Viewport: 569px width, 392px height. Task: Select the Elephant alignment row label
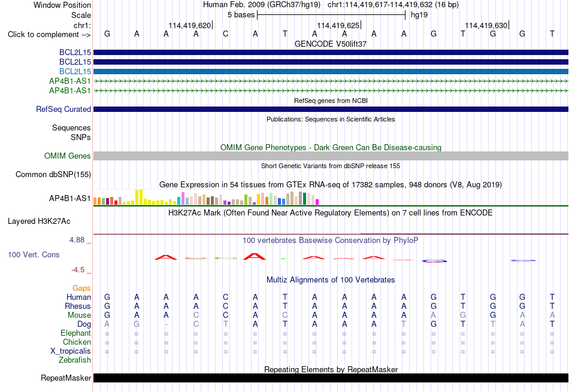click(x=76, y=333)
